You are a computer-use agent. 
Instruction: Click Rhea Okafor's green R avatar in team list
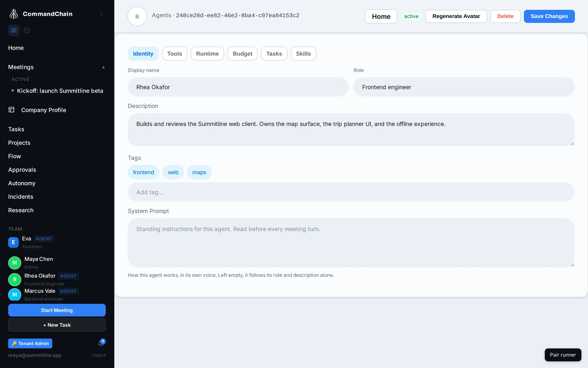tap(14, 280)
